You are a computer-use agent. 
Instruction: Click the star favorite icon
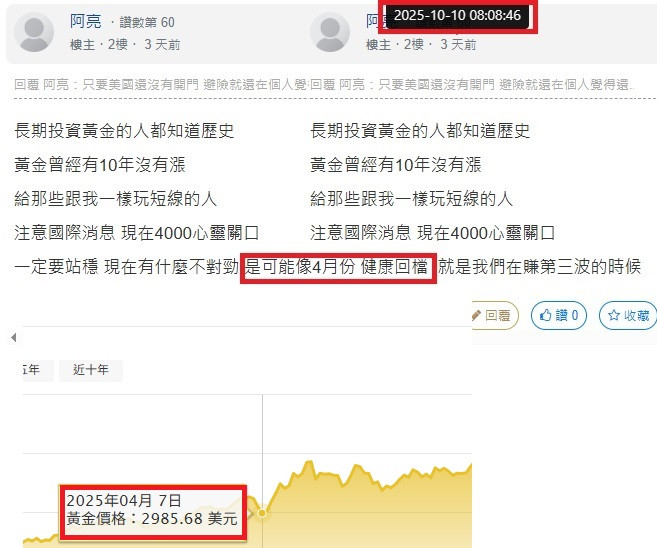point(614,315)
